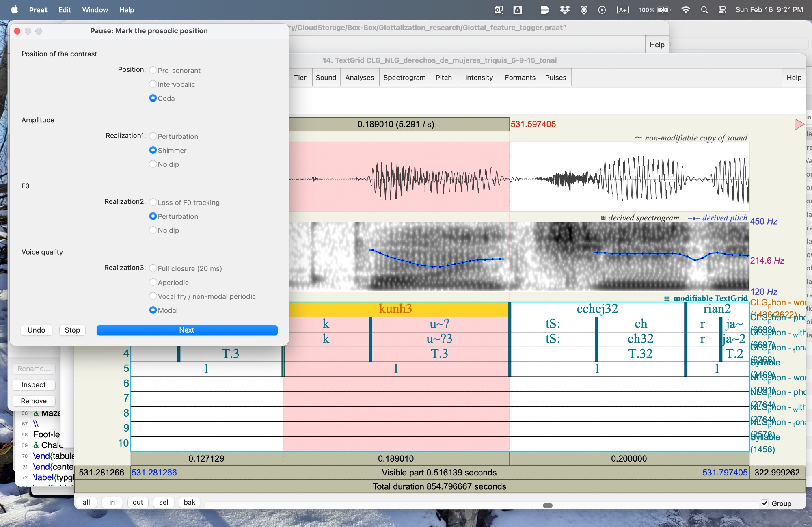Open the Formants menu
Viewport: 812px width, 527px height.
[x=520, y=78]
